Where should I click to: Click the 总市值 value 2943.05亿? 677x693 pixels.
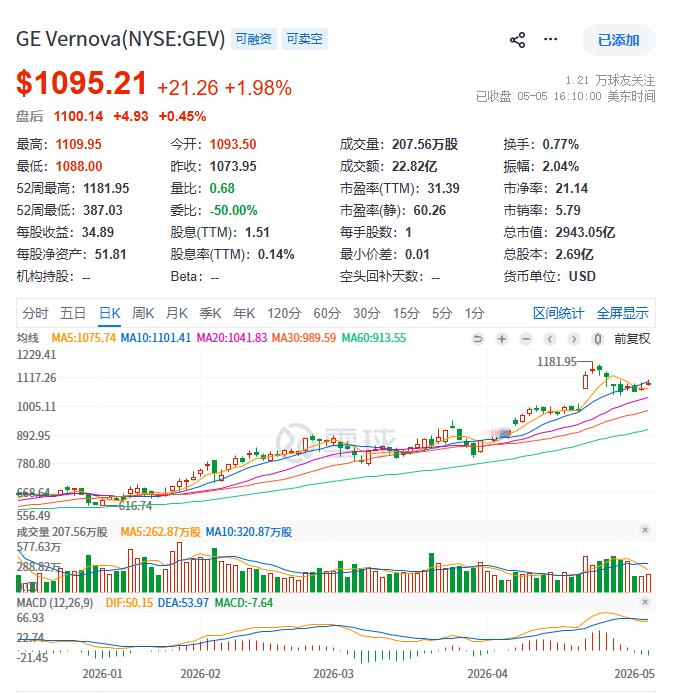click(585, 232)
